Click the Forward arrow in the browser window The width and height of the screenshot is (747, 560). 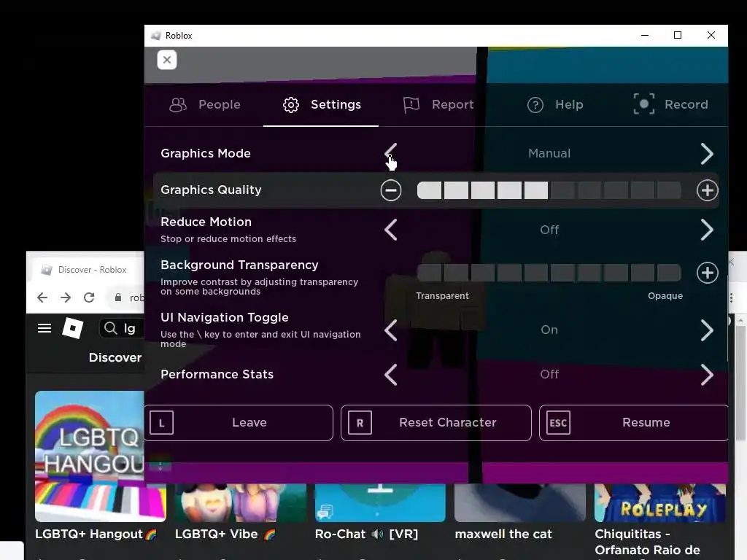coord(66,297)
